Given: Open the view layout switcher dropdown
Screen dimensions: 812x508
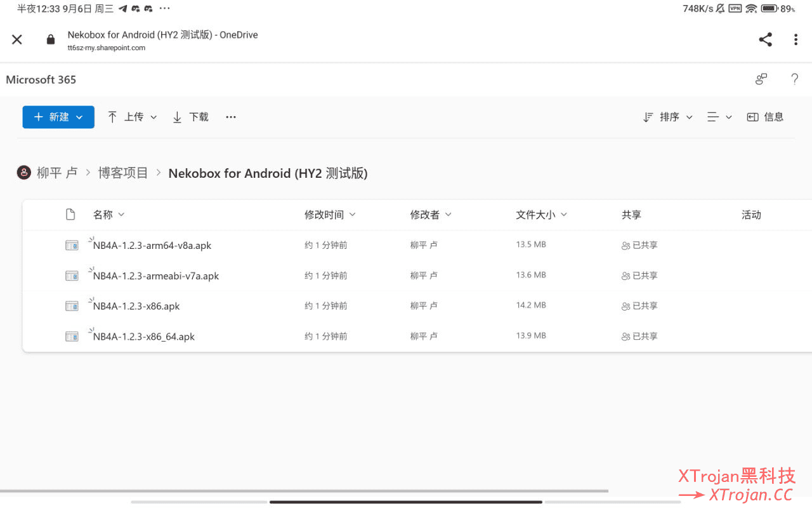Looking at the screenshot, I should pyautogui.click(x=719, y=117).
